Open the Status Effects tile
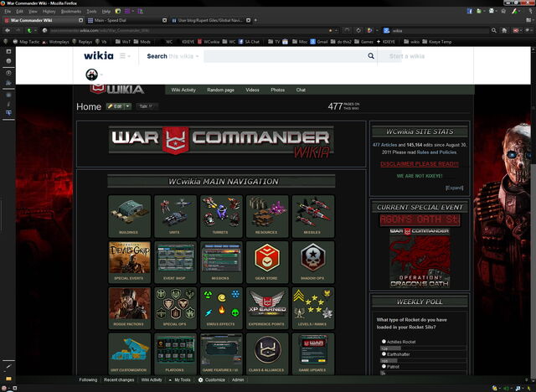The image size is (536, 392). [x=221, y=308]
